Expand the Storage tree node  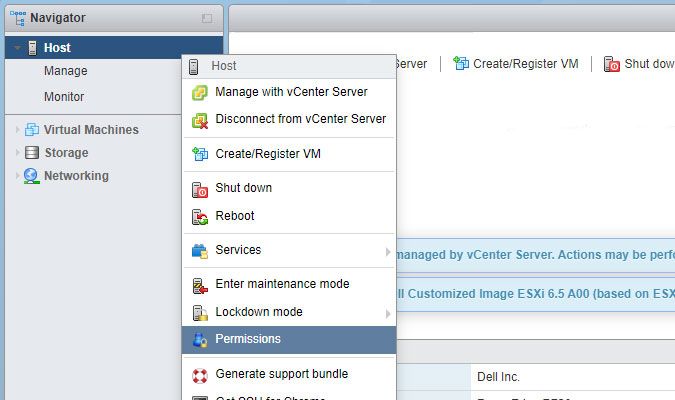click(18, 153)
